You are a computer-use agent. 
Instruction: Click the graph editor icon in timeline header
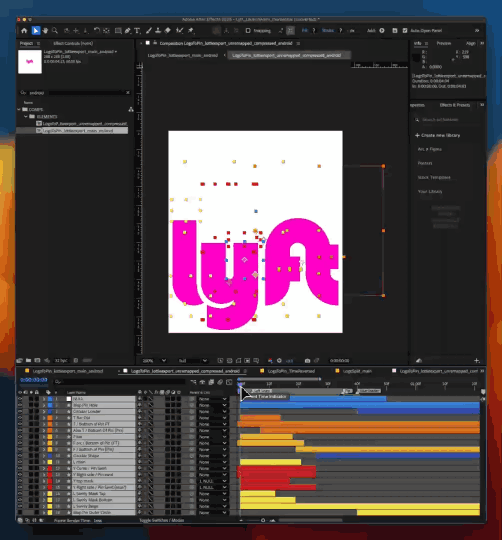229,382
